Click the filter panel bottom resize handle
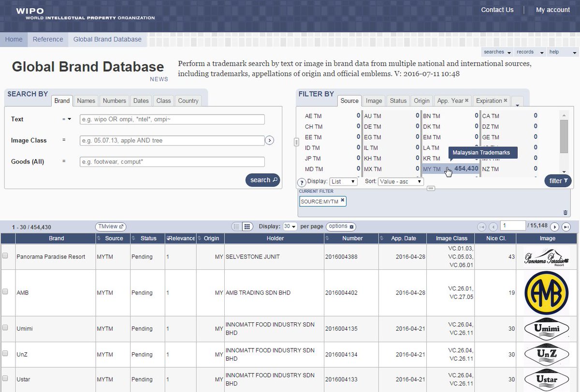This screenshot has width=580, height=392. [x=431, y=189]
